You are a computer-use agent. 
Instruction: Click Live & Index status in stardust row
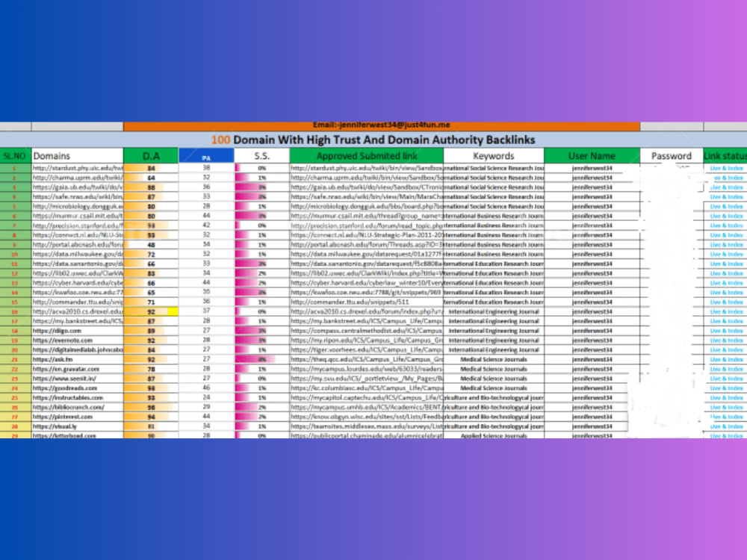[x=725, y=168]
